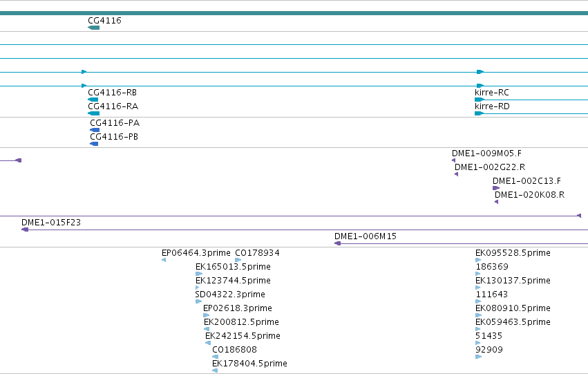The image size is (588, 374).
Task: Select the CG4116-RA transcript glyph
Action: [94, 113]
